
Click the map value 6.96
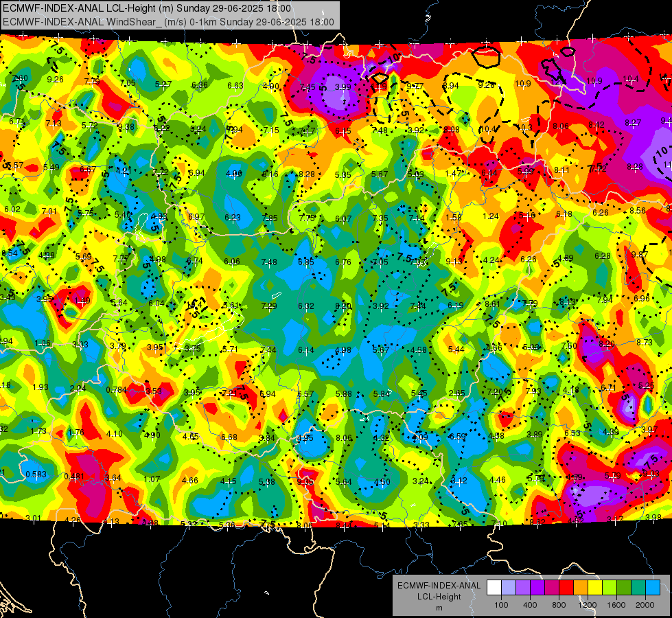pyautogui.click(x=642, y=298)
